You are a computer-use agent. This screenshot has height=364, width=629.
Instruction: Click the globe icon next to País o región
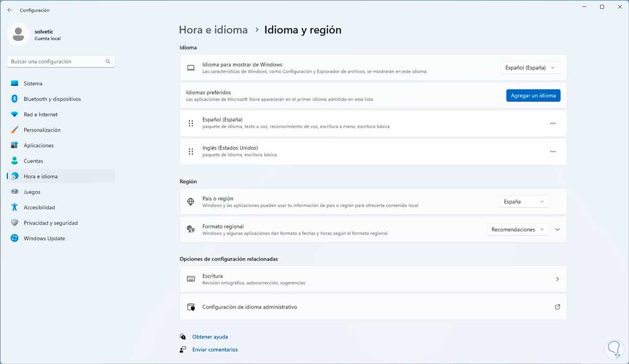tap(191, 202)
